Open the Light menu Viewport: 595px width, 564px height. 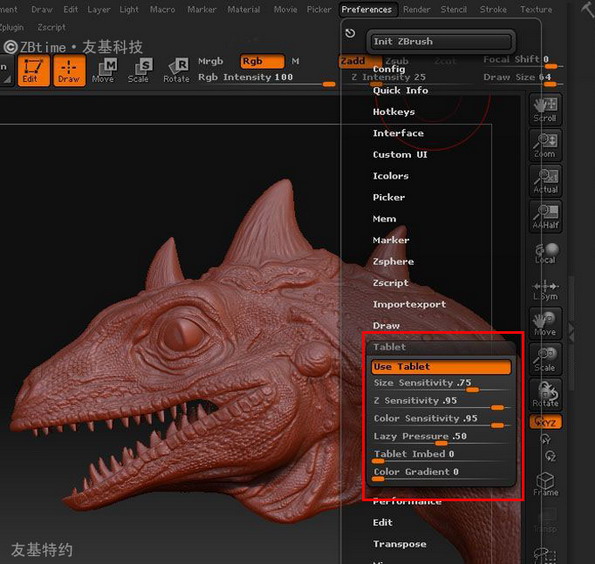point(129,9)
